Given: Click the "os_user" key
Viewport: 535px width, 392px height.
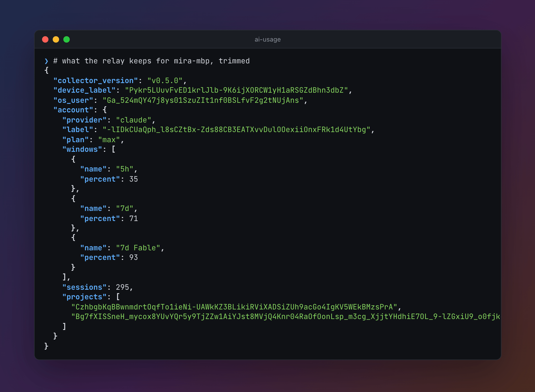Looking at the screenshot, I should (73, 100).
